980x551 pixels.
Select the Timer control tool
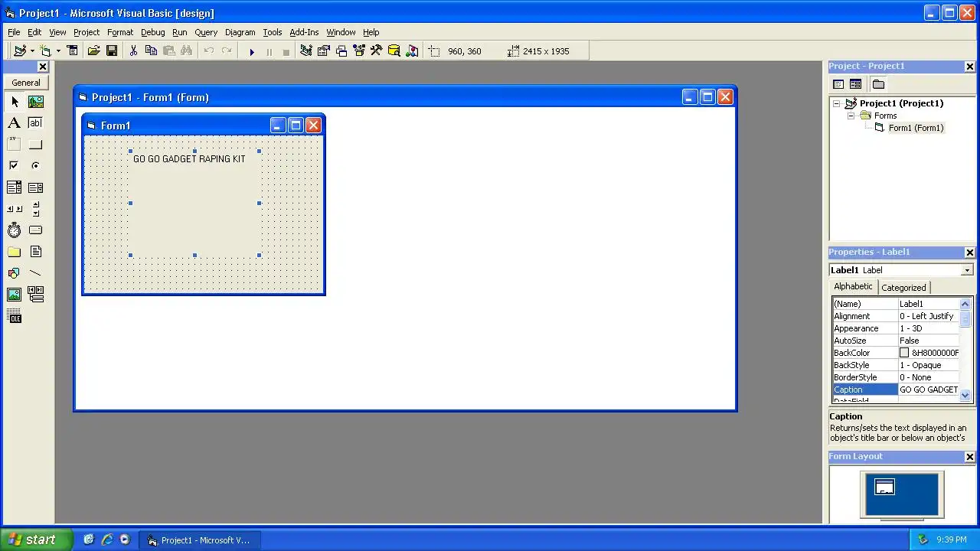pyautogui.click(x=15, y=230)
